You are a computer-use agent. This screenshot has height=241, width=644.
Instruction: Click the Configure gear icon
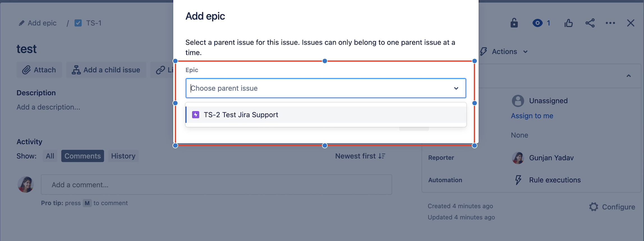click(x=594, y=207)
